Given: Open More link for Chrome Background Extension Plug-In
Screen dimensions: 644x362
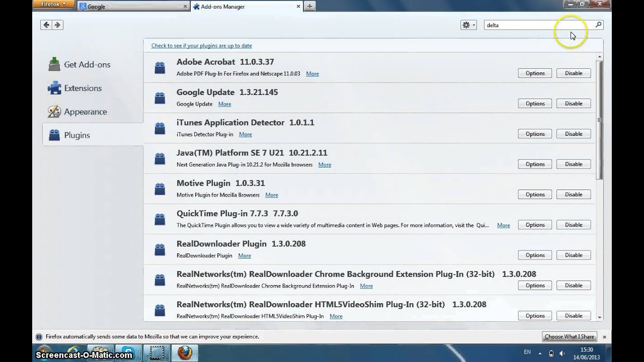Looking at the screenshot, I should pyautogui.click(x=366, y=286).
